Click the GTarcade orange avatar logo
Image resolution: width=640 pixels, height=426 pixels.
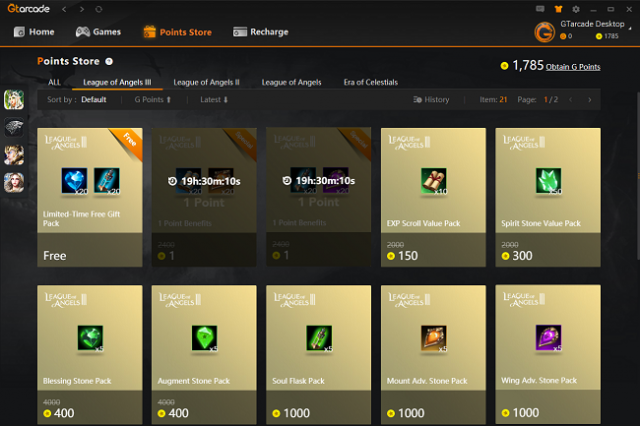coord(544,32)
